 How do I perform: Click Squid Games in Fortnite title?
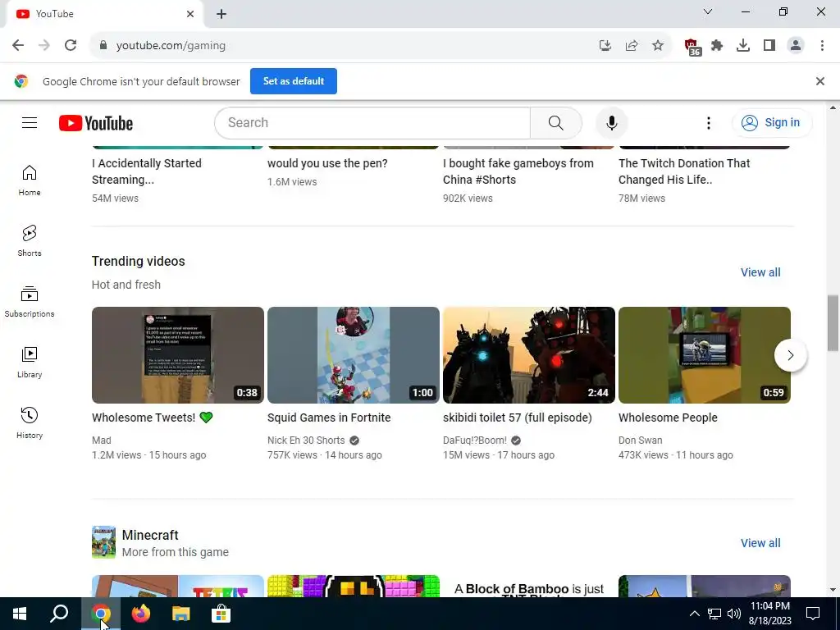[329, 418]
